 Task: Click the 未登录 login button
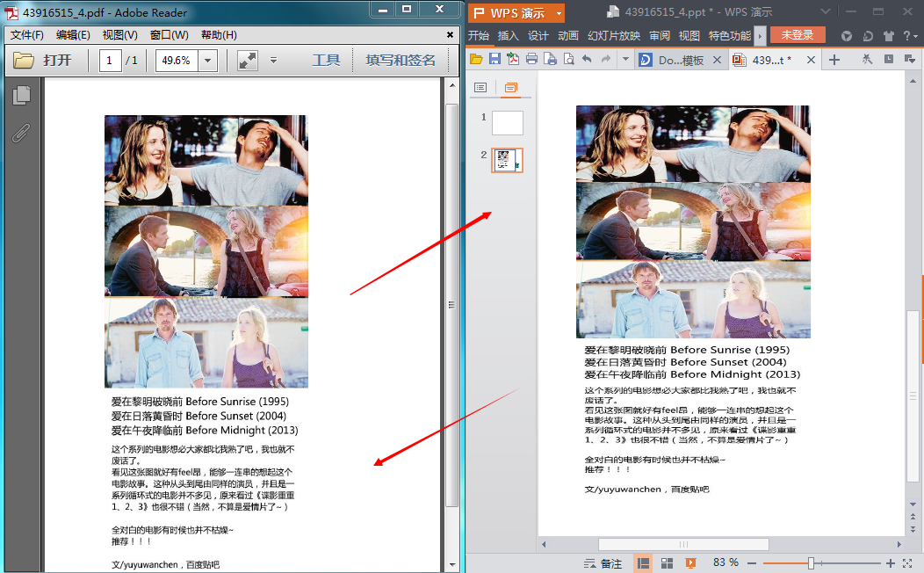pyautogui.click(x=798, y=35)
